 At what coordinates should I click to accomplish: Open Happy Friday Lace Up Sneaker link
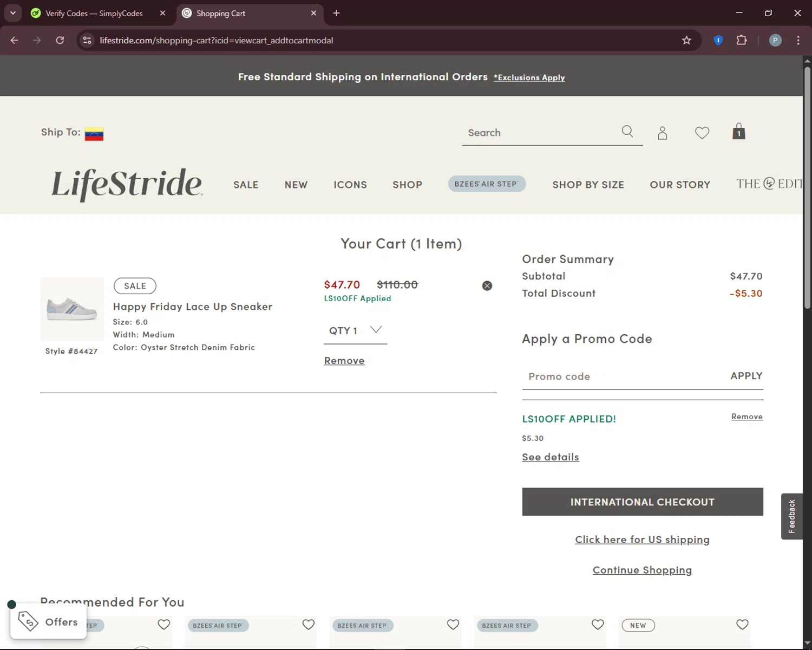[x=193, y=307]
